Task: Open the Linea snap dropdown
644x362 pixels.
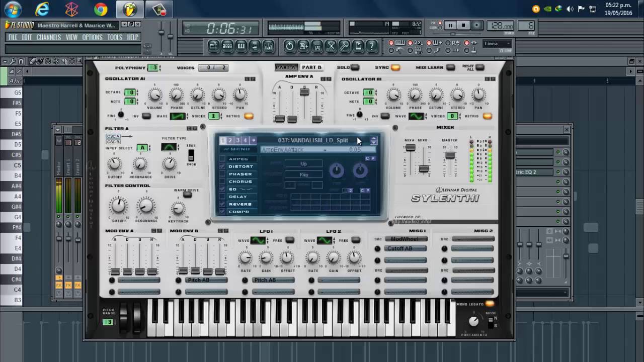Action: coord(497,44)
